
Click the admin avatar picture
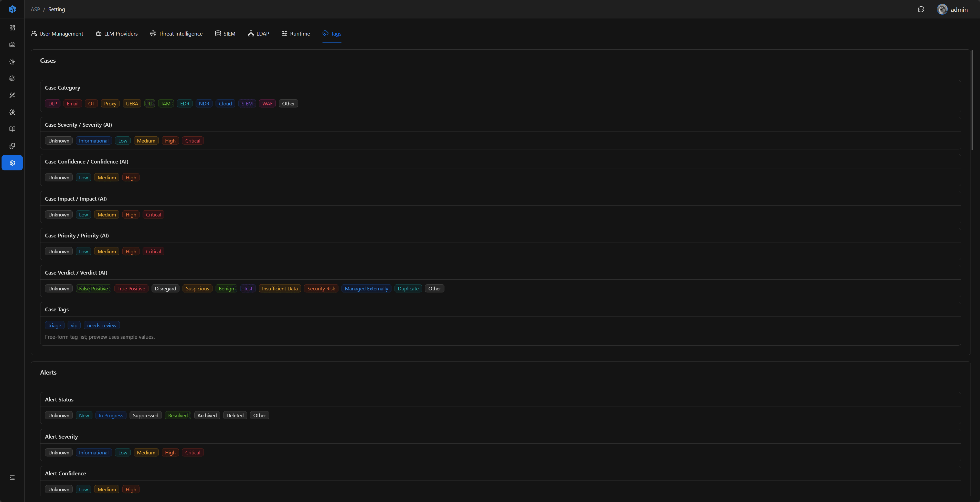(942, 9)
